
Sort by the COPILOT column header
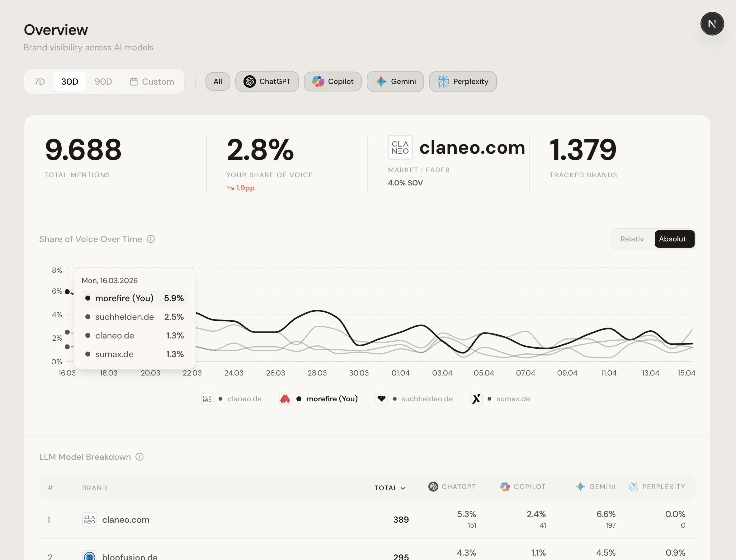pyautogui.click(x=522, y=487)
